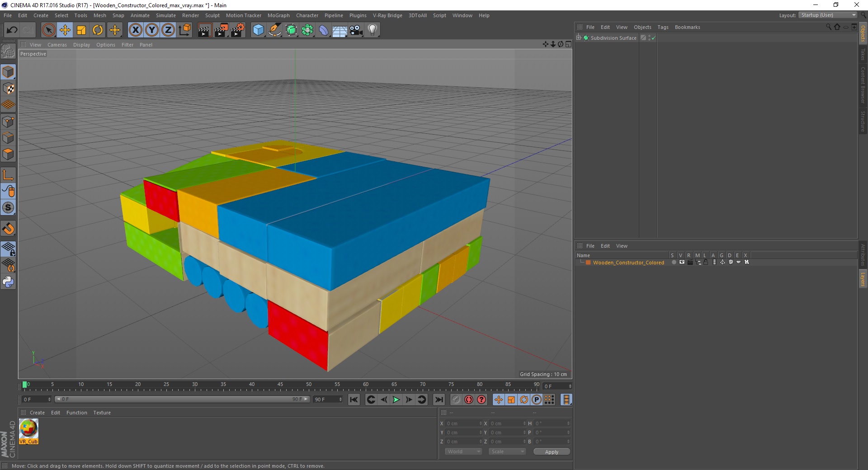Viewport: 868px width, 470px height.
Task: Switch to Texture mode
Action: [8, 89]
